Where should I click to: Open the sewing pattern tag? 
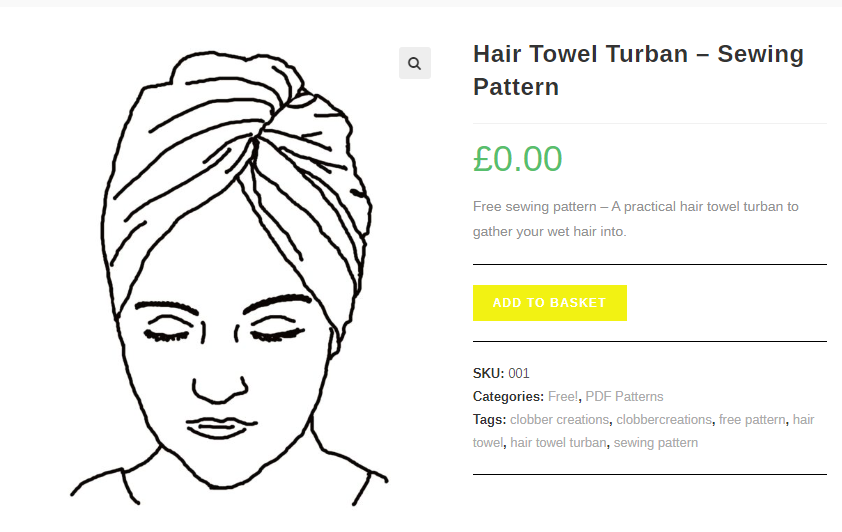pos(656,442)
